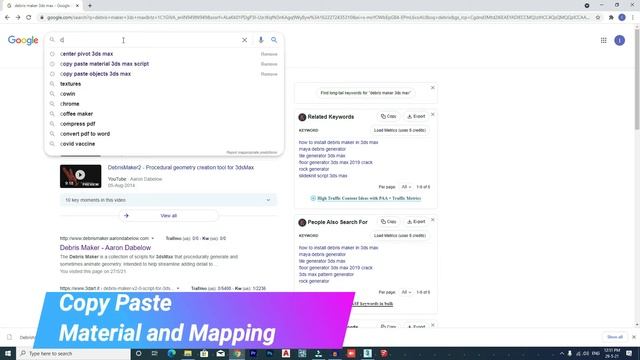Launch Microsoft Edge from the taskbar
The width and height of the screenshot is (640, 360).
[x=171, y=353]
